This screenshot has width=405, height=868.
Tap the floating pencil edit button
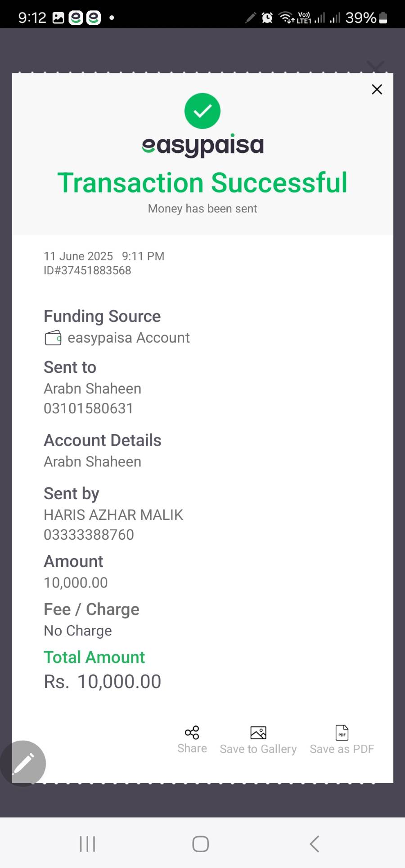pyautogui.click(x=23, y=763)
